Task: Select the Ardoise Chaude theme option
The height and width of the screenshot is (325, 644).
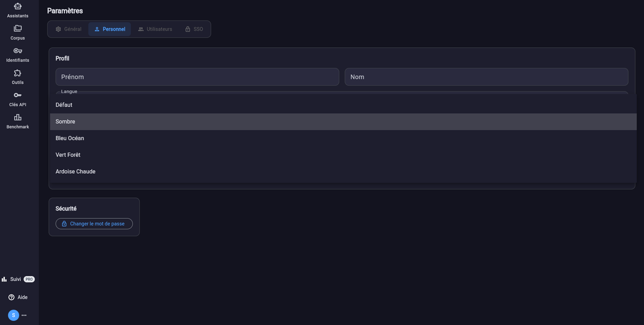Action: [x=343, y=172]
